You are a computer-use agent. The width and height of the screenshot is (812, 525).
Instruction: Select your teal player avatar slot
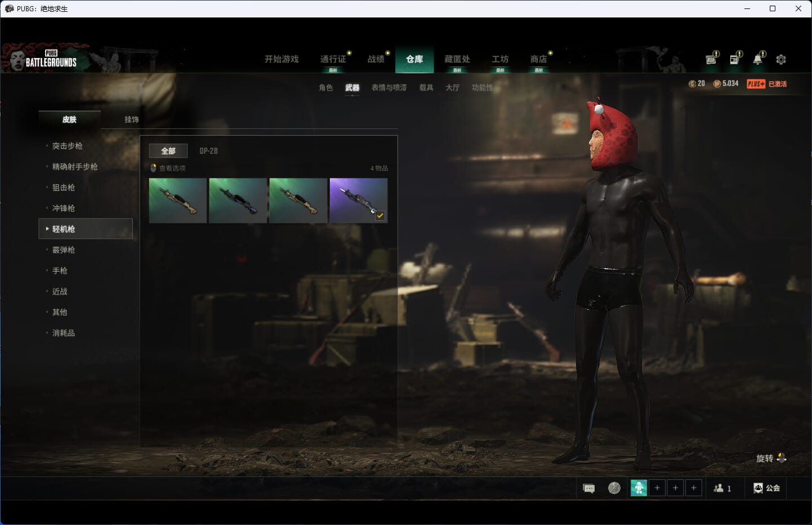coord(639,488)
